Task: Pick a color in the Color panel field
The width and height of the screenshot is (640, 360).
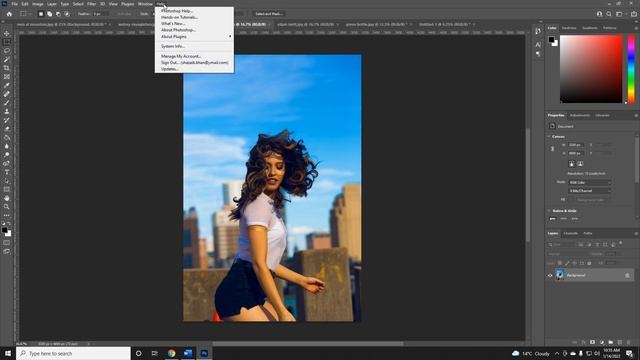Action: click(x=591, y=69)
